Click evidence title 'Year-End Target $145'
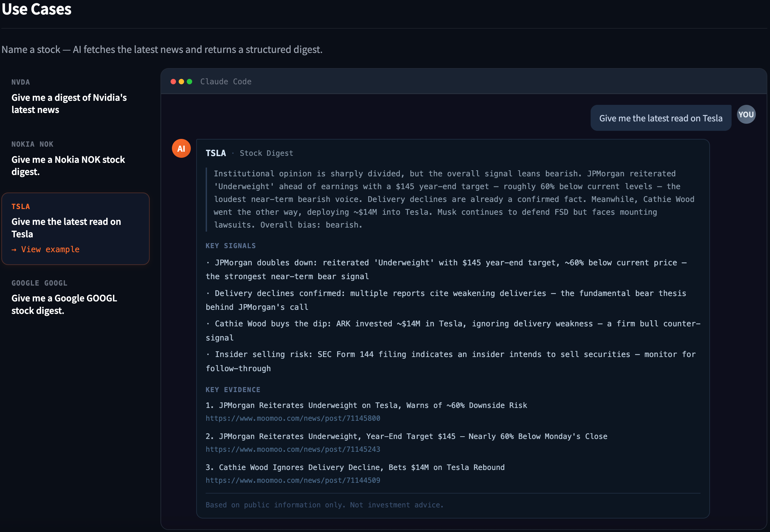This screenshot has width=770, height=532. [407, 436]
